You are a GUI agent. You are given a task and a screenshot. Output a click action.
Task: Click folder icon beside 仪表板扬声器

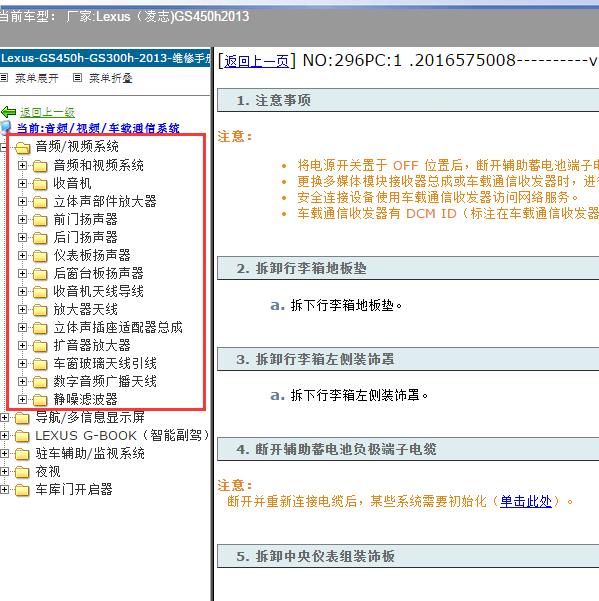(40, 256)
